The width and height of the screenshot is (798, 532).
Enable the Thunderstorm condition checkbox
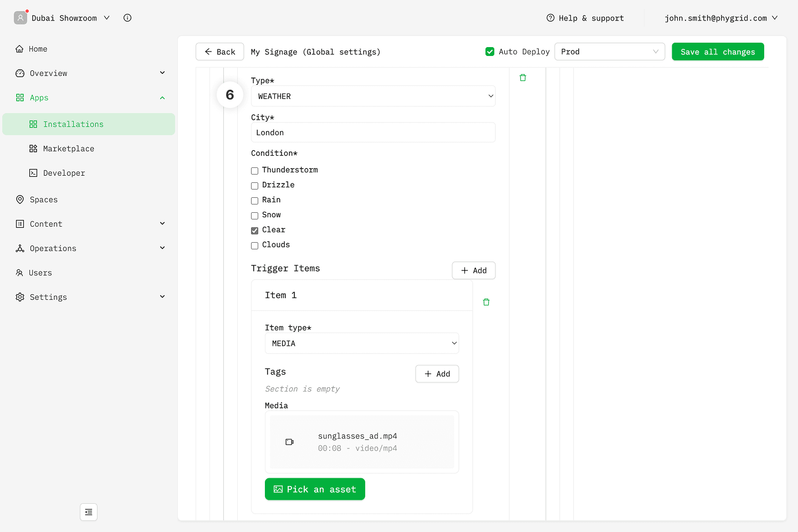255,171
